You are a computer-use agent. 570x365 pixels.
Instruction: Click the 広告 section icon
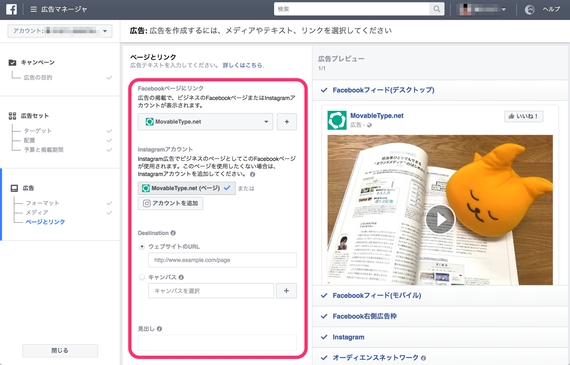[14, 188]
